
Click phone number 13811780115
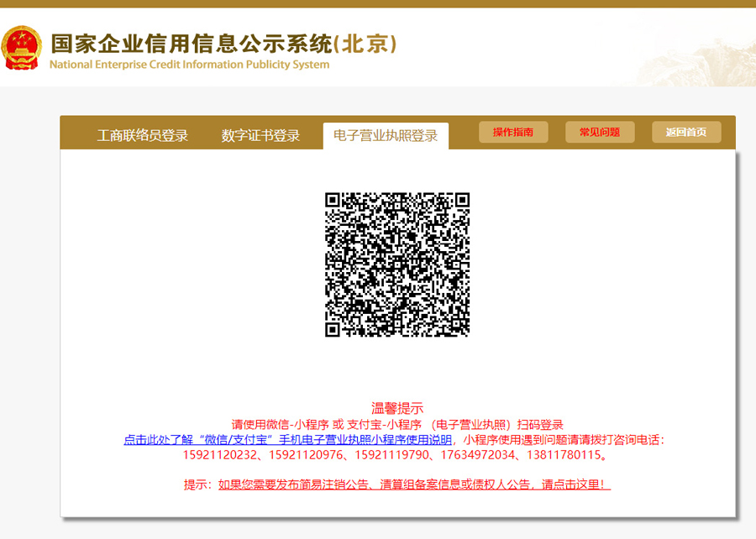[x=564, y=455]
